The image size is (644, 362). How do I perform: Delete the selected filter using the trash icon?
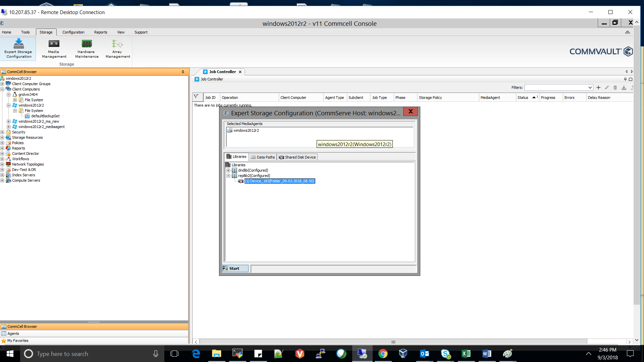pos(615,87)
